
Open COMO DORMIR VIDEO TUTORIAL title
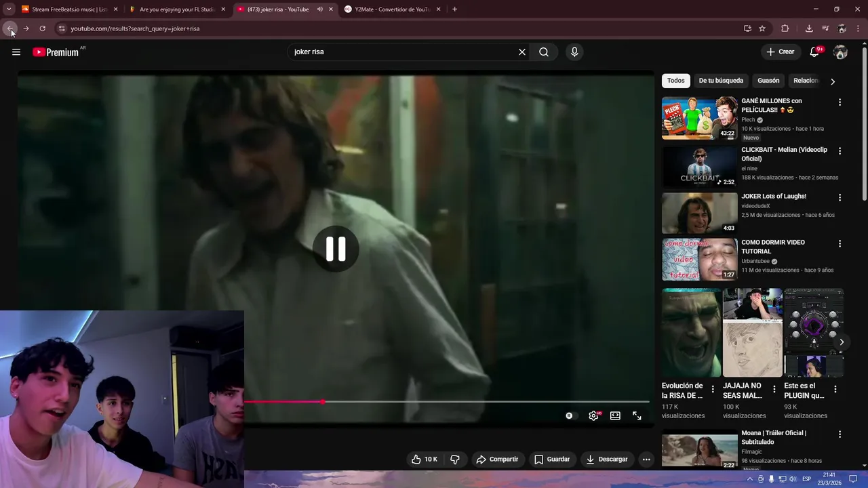click(773, 247)
